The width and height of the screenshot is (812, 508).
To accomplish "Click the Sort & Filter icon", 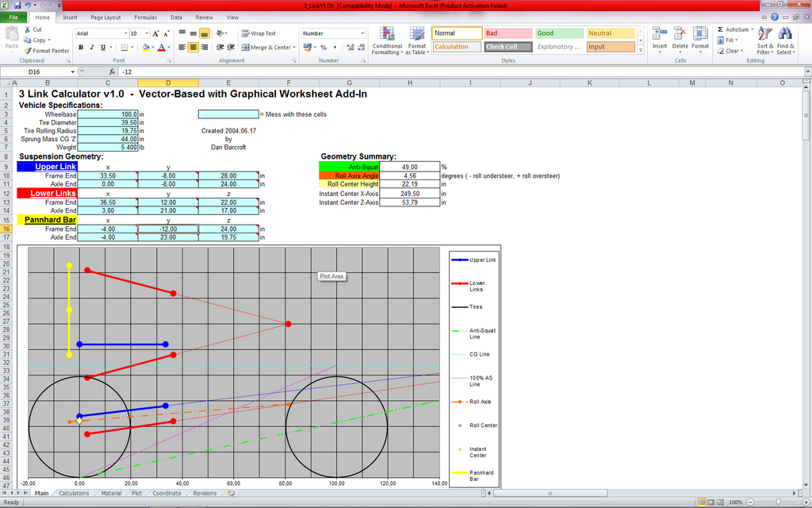I will pos(764,40).
